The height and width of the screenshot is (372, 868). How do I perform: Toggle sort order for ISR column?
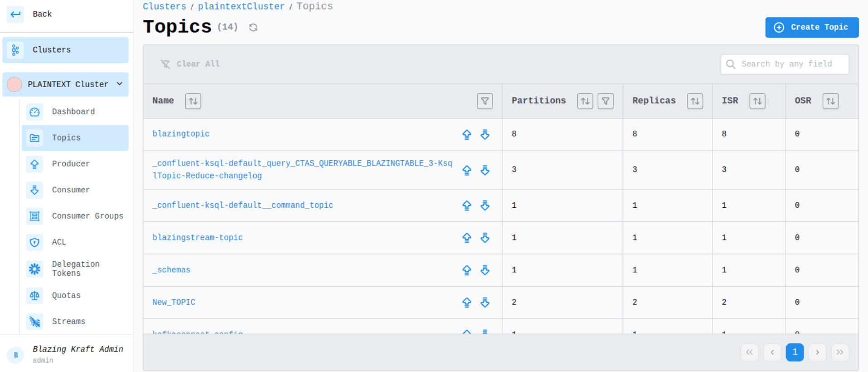pos(757,101)
